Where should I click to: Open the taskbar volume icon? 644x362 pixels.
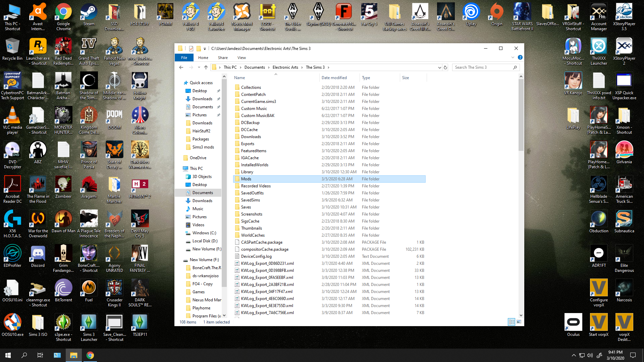coord(590,355)
